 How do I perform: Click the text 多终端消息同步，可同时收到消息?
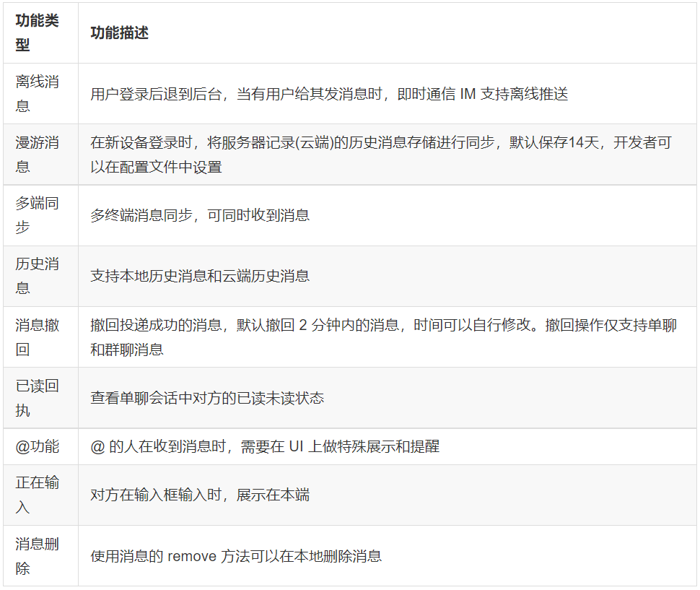tap(200, 215)
